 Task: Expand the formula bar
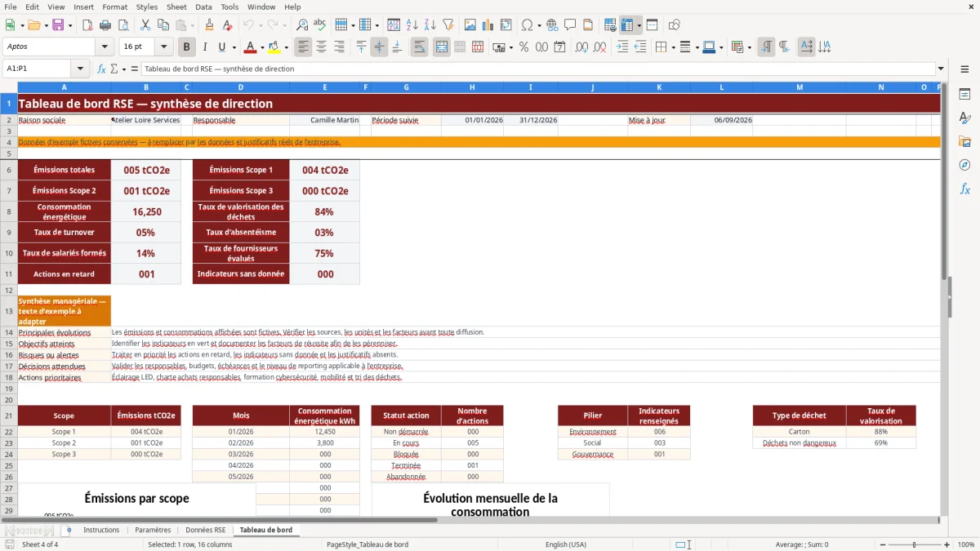click(941, 69)
